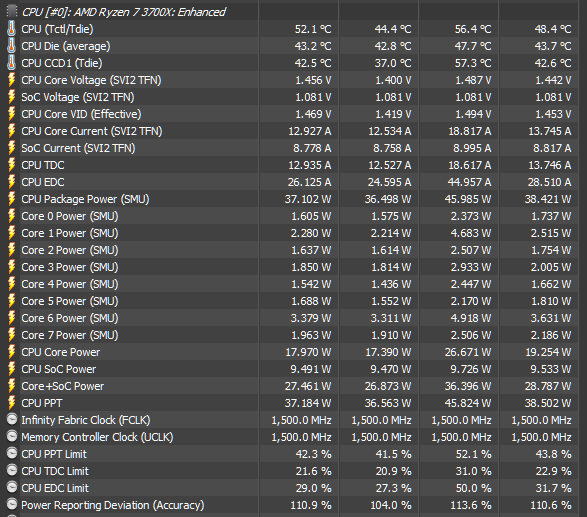
Task: Select the CPU PPT Limit label
Action: (54, 454)
